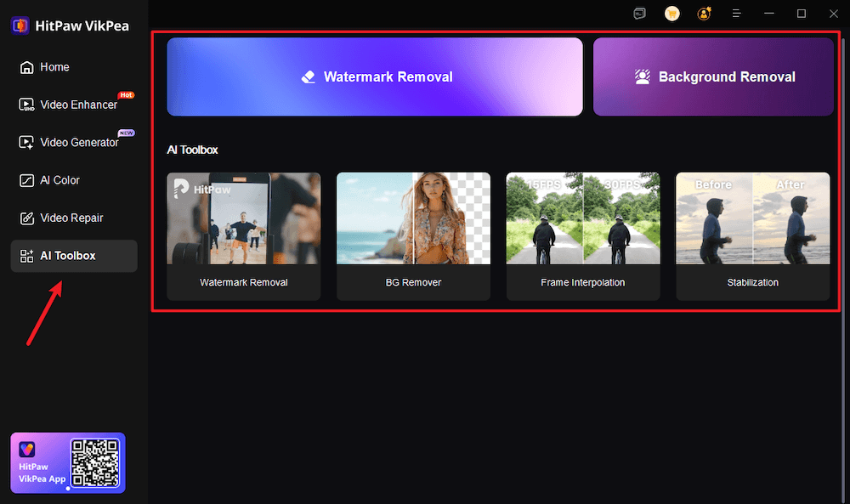Select the Video Repair icon
Image resolution: width=850 pixels, height=504 pixels.
click(x=25, y=218)
